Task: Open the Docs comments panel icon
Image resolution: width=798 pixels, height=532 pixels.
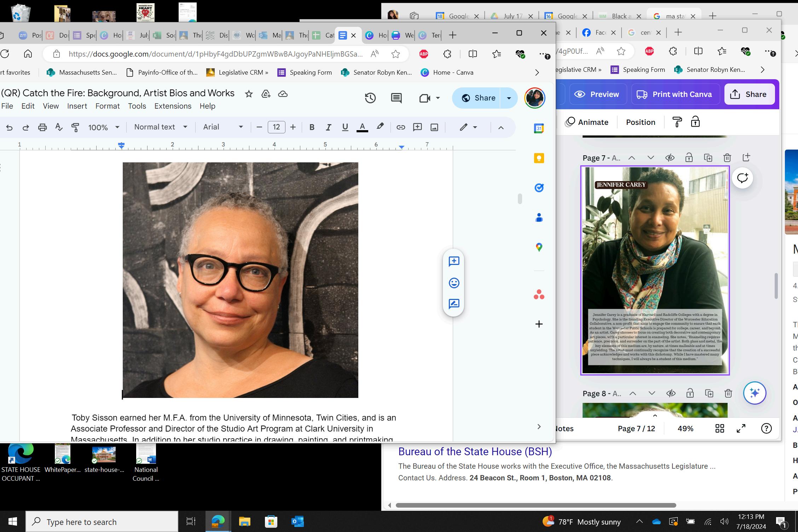Action: (x=396, y=98)
